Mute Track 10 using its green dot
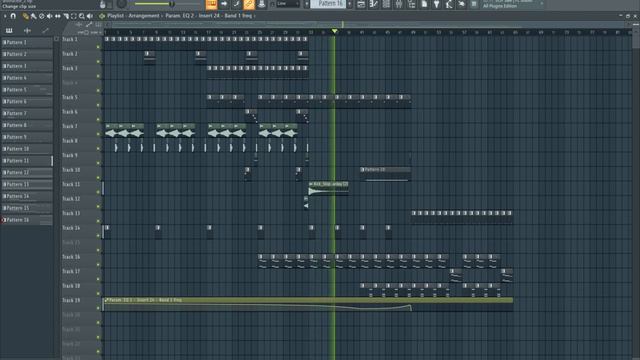Image resolution: width=640 pixels, height=360 pixels. coord(98,178)
